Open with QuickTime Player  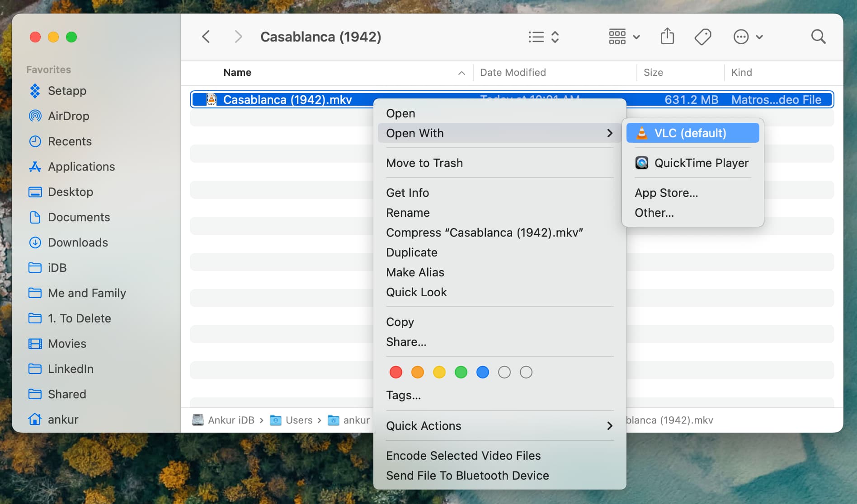point(693,163)
